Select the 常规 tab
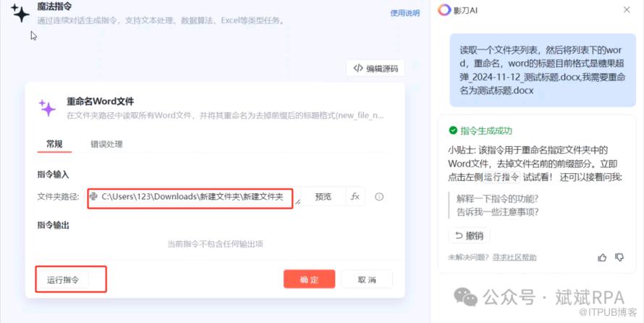Viewport: 644px width, 323px height. tap(54, 144)
